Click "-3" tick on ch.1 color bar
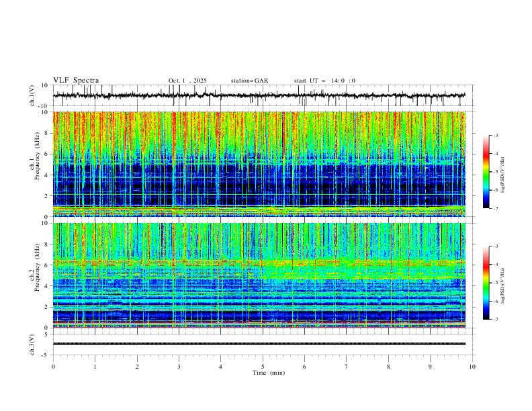 495,135
